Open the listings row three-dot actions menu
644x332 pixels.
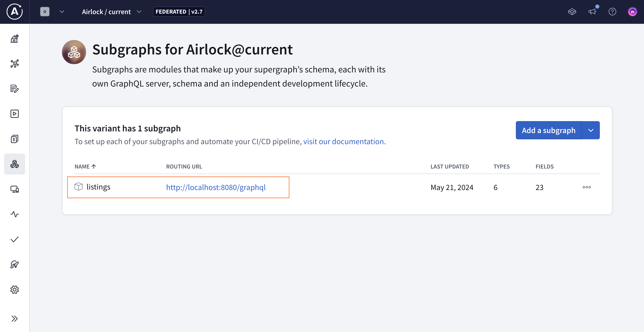587,187
